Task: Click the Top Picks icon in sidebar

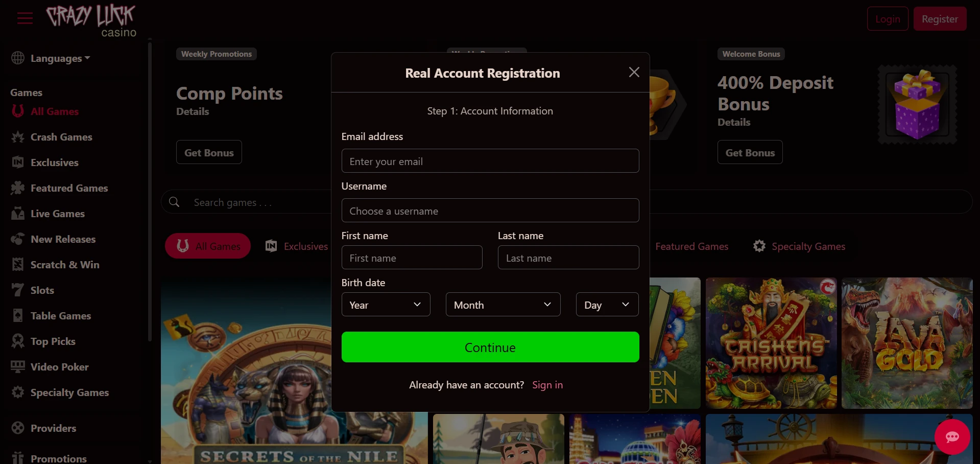Action: (x=18, y=341)
